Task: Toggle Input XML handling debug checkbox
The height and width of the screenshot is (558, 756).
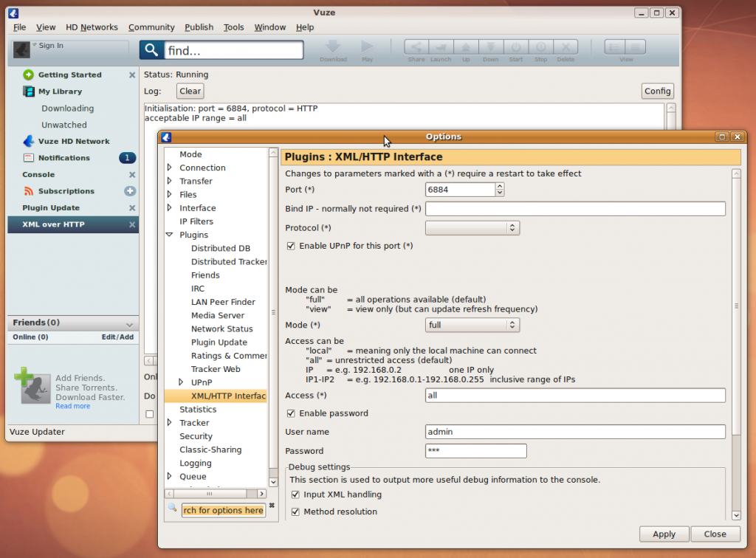Action: 295,495
